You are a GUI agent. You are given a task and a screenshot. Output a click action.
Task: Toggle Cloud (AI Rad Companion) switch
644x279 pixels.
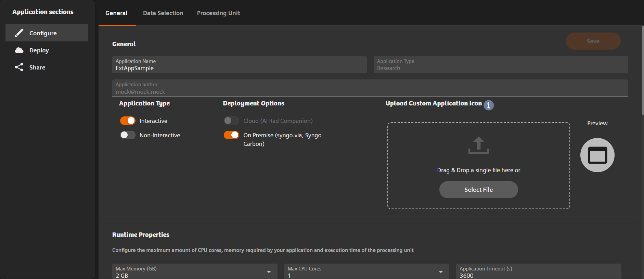231,121
